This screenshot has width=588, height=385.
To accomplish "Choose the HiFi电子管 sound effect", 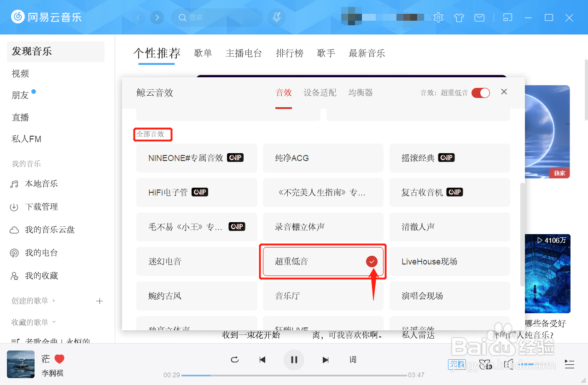I will coord(197,192).
